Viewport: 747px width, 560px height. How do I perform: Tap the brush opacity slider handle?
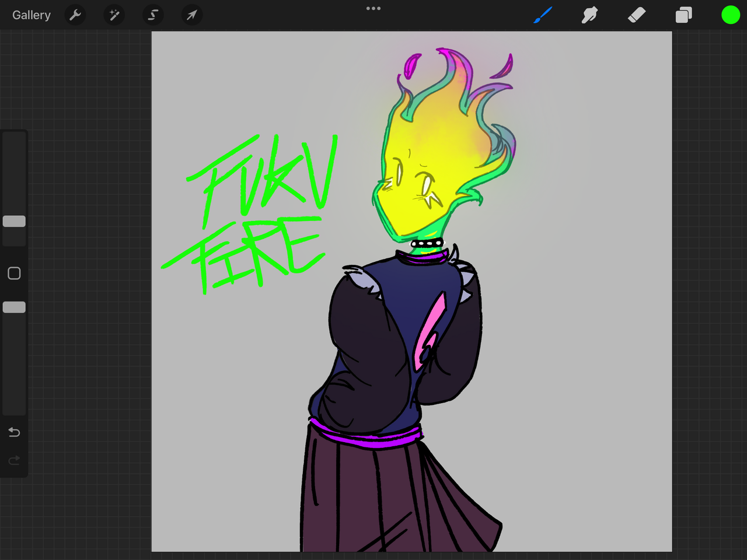pos(14,307)
